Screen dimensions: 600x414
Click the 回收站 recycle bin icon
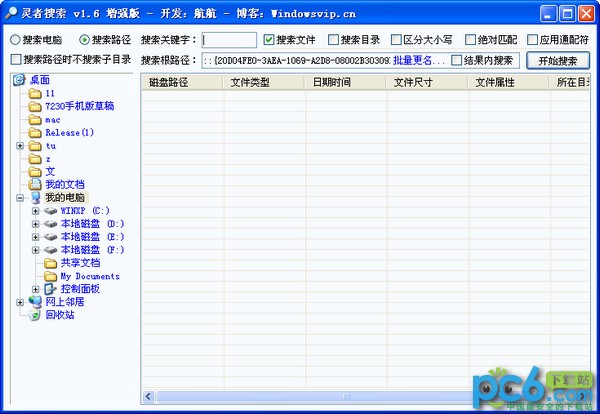[x=35, y=315]
